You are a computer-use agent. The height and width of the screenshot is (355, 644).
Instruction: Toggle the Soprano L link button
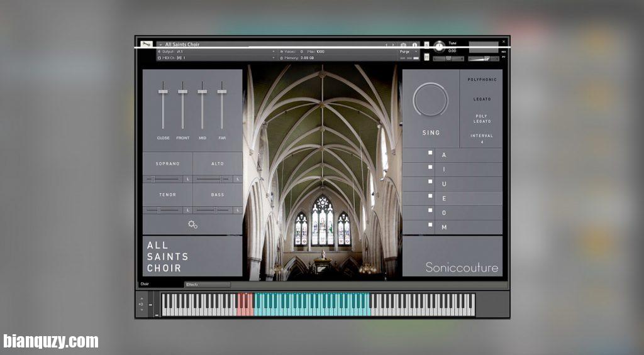tap(187, 179)
